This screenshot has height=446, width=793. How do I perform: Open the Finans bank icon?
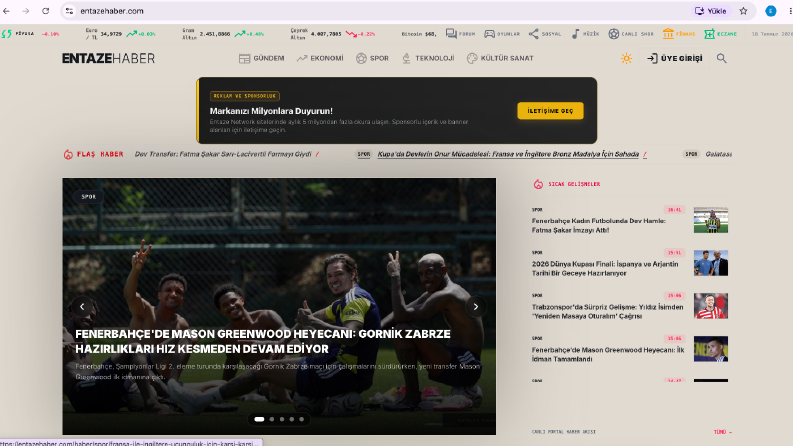tap(668, 33)
